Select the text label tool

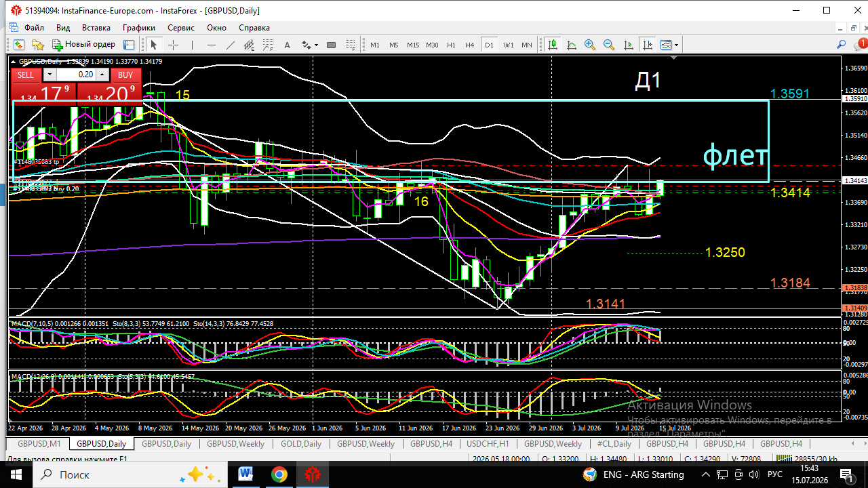point(287,45)
